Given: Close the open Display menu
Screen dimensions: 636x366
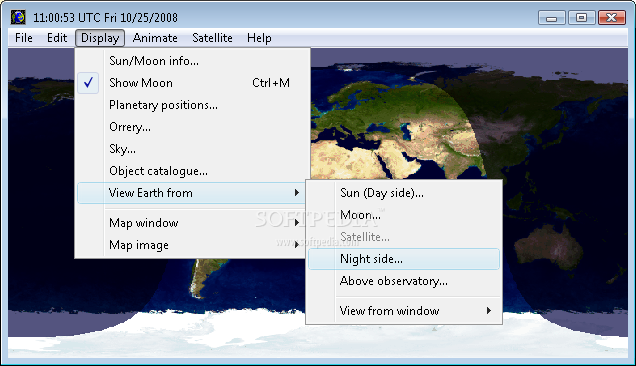Looking at the screenshot, I should coord(100,38).
